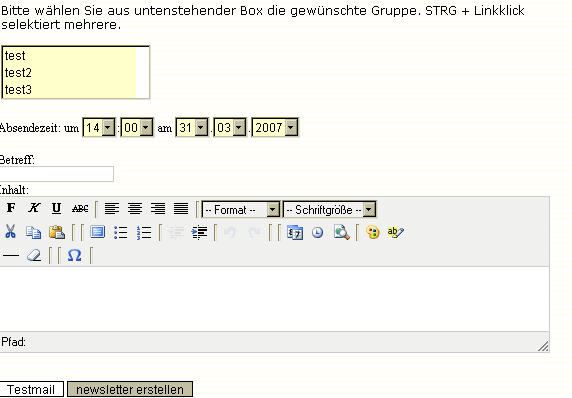Screen dimensions: 572x398
Task: Open the hour dropdown showing 14
Action: 99,128
